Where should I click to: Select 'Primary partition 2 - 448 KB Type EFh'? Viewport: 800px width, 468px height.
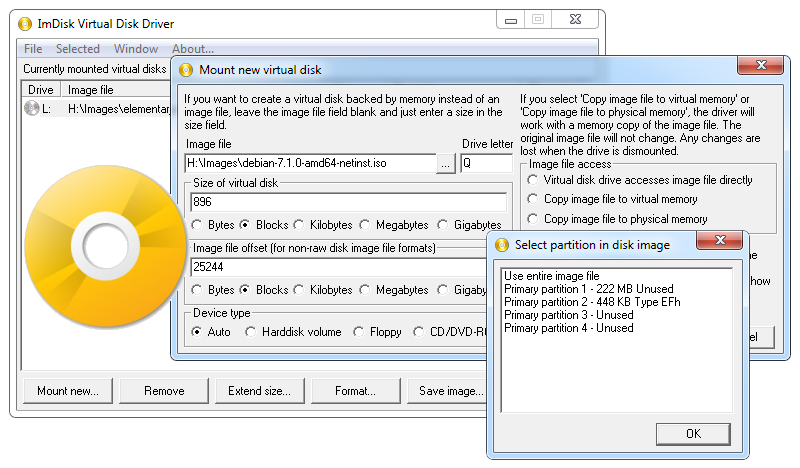click(x=592, y=302)
